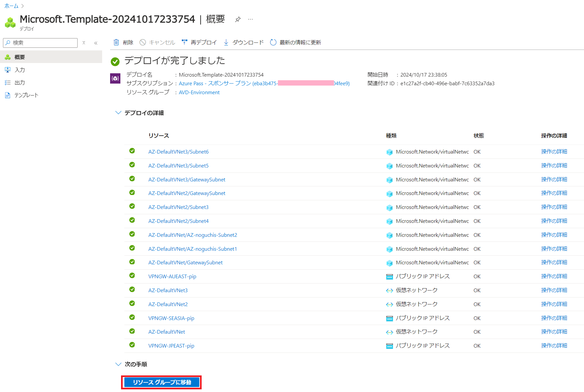Open the more options ellipsis next to the title
Image resolution: width=584 pixels, height=392 pixels.
(250, 19)
